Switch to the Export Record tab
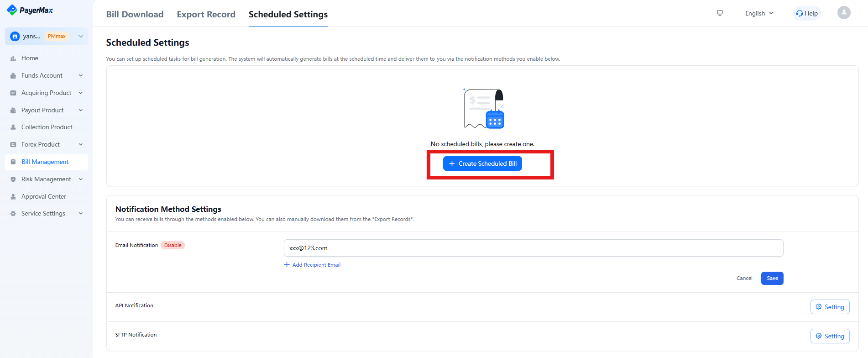The height and width of the screenshot is (358, 868). tap(206, 14)
